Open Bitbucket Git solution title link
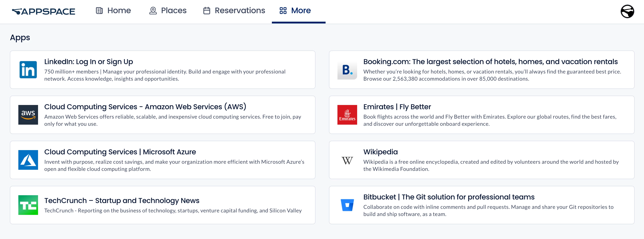Image resolution: width=644 pixels, height=239 pixels. pos(449,197)
